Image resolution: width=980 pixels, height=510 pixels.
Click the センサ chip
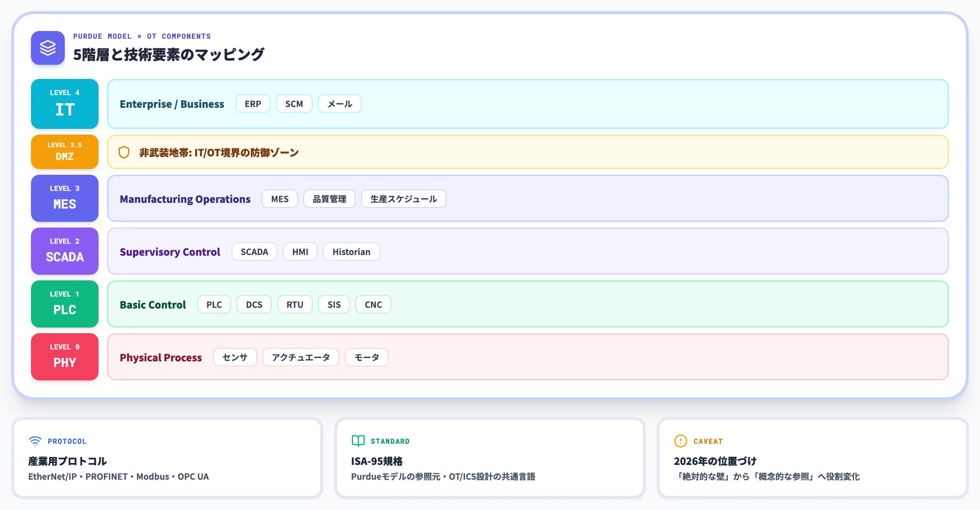pyautogui.click(x=235, y=357)
